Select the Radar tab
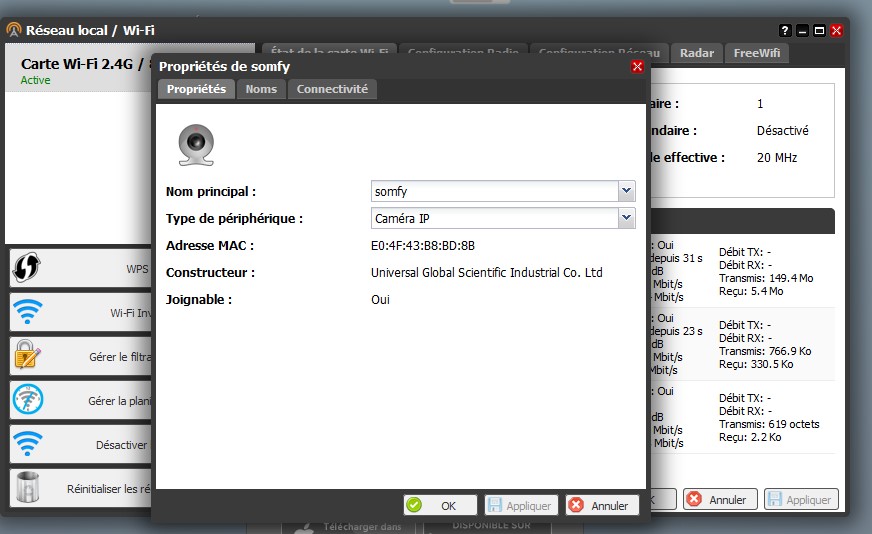872x534 pixels. click(697, 53)
